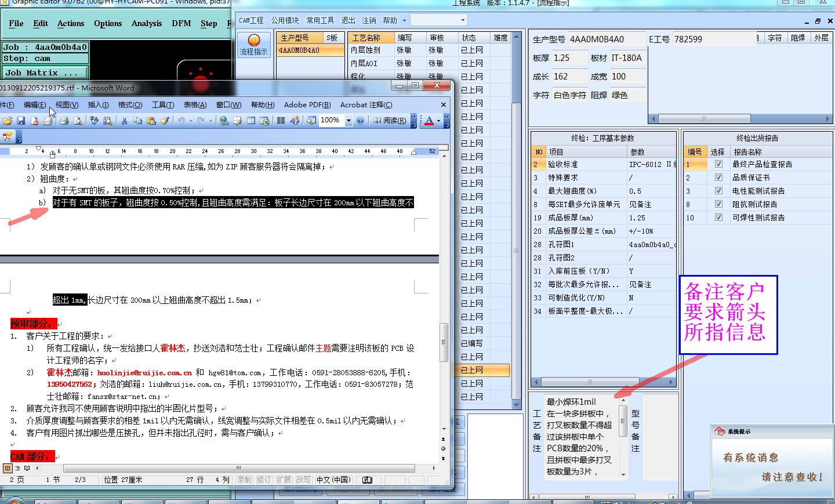Click Word horizontal scrollbar thumb
This screenshot has height=504, width=835.
coord(239,468)
